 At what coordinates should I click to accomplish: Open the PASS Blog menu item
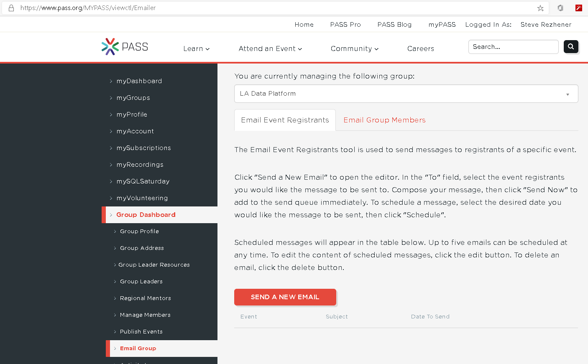pos(394,24)
